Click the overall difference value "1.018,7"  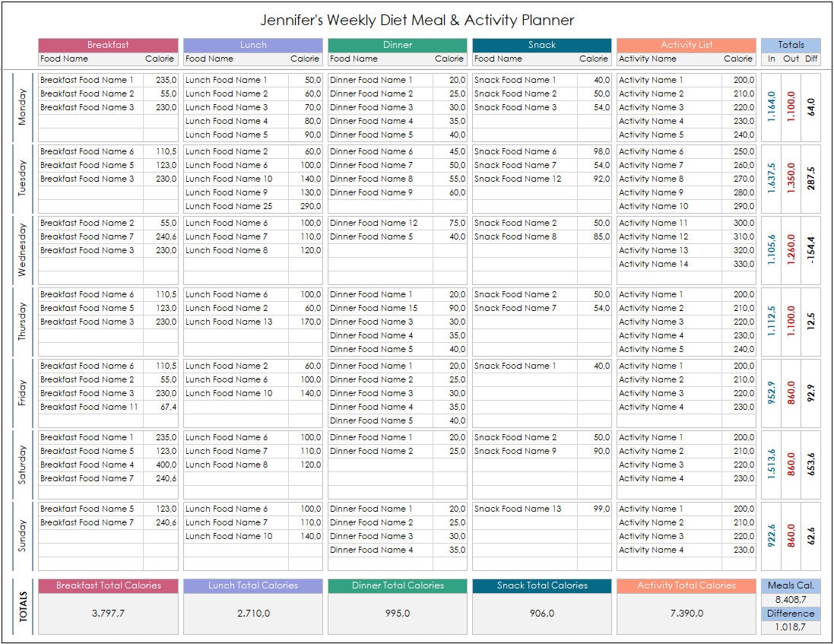tap(791, 627)
